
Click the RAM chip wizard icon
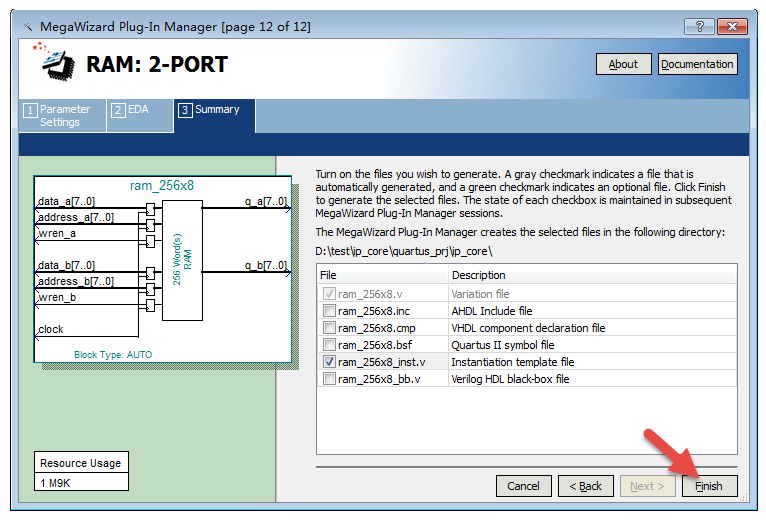pyautogui.click(x=57, y=63)
